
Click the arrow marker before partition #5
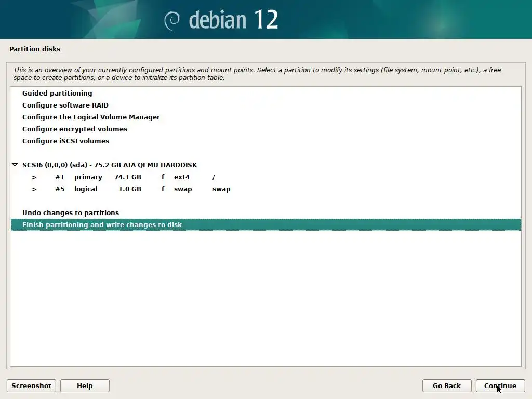click(x=34, y=189)
